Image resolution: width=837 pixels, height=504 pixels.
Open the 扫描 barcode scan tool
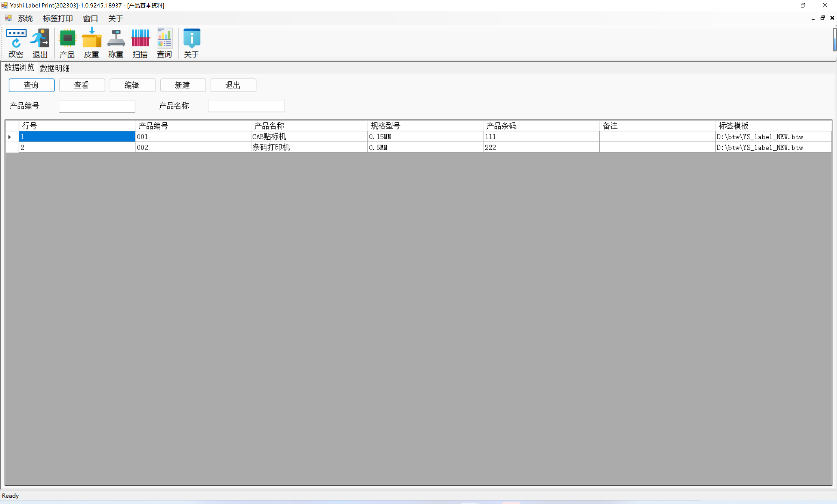140,43
